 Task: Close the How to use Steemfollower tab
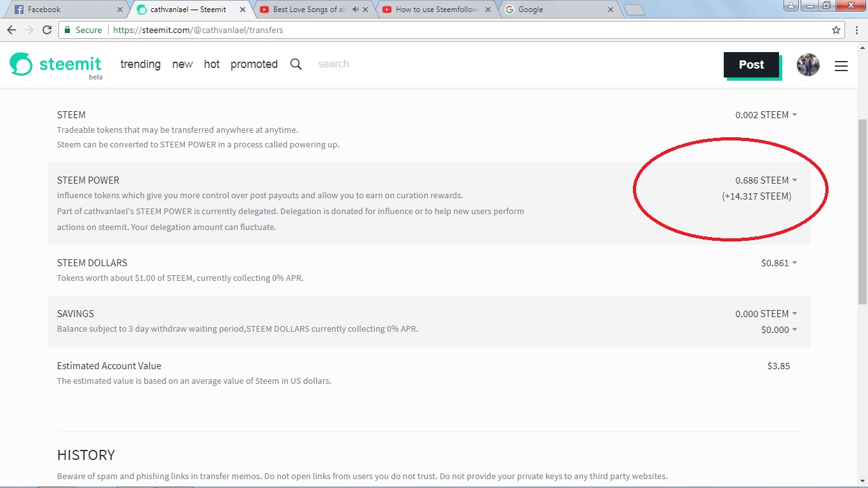pyautogui.click(x=489, y=10)
